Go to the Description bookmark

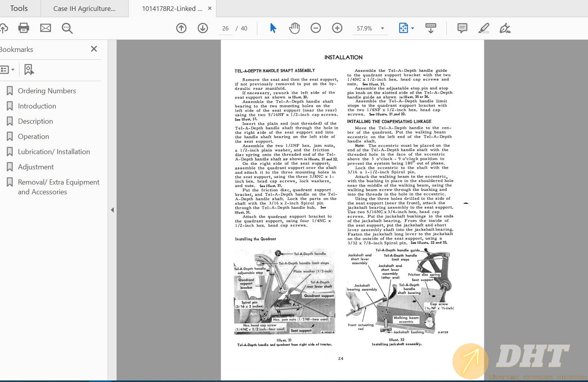35,121
